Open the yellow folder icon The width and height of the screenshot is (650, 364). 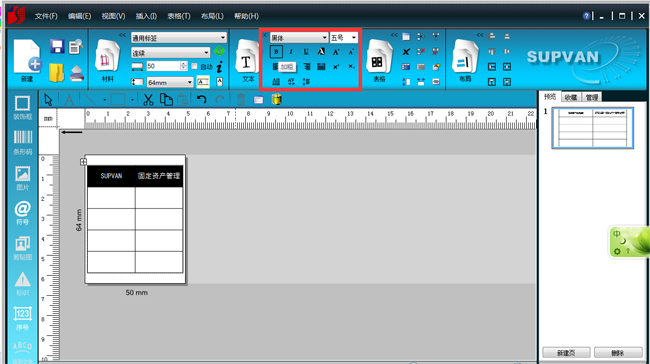coord(56,72)
